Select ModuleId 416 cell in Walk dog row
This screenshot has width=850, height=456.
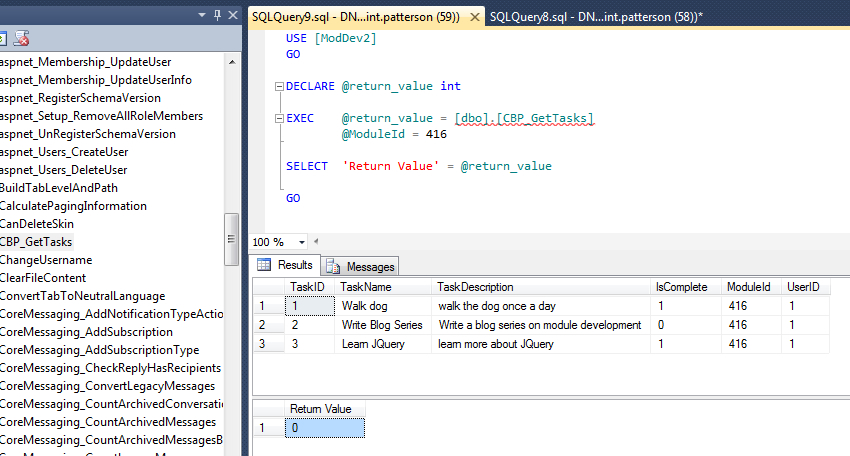point(751,306)
